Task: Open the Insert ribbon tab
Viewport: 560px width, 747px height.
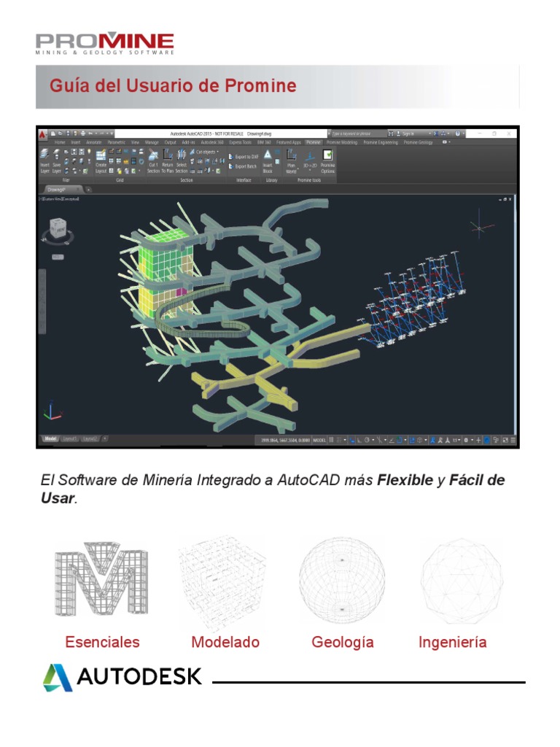Action: (x=76, y=142)
